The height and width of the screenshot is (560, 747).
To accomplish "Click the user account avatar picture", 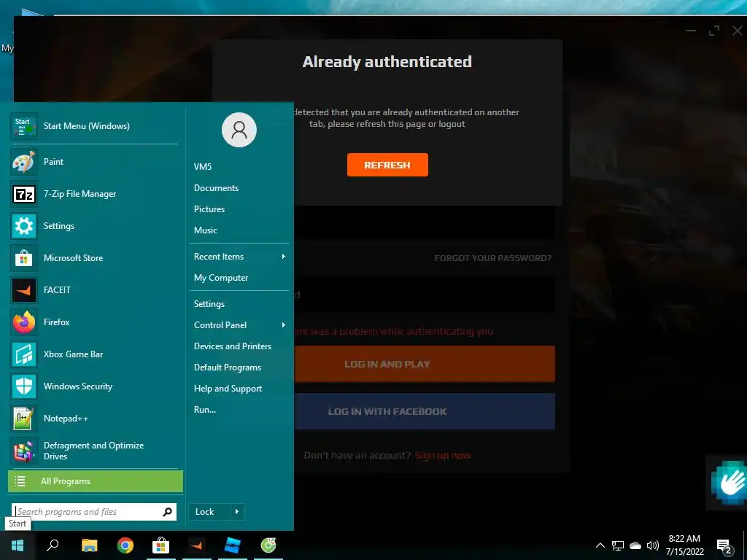I will 239,130.
